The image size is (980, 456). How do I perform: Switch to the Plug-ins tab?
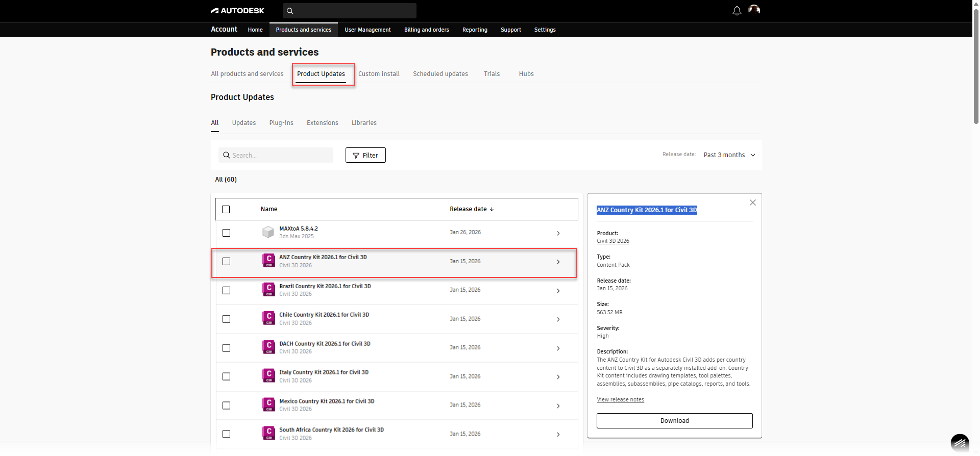coord(281,123)
